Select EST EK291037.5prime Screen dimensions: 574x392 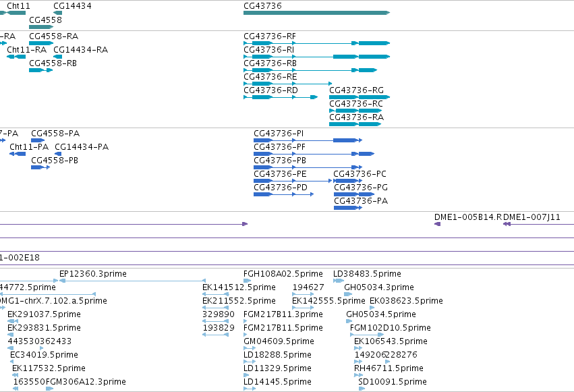click(x=13, y=322)
